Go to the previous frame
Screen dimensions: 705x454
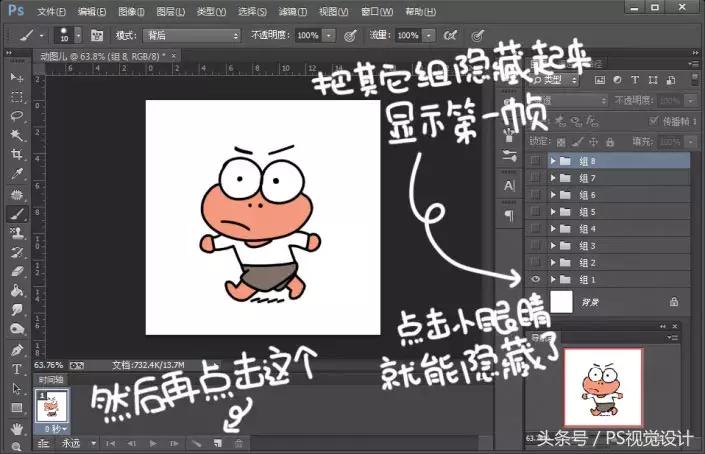132,444
